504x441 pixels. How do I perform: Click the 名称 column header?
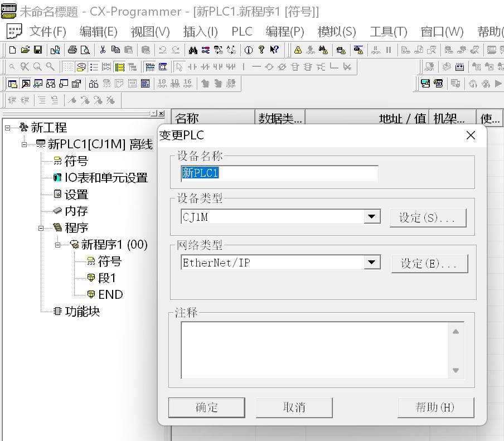[214, 118]
